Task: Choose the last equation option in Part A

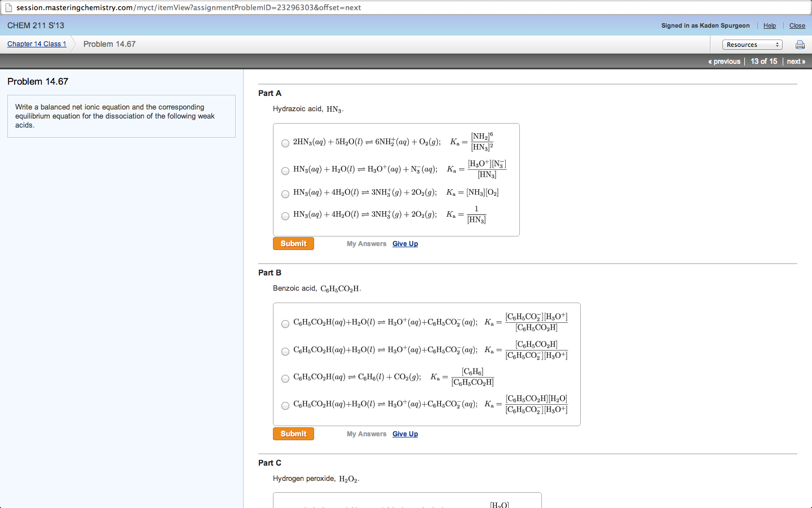Action: (x=285, y=216)
